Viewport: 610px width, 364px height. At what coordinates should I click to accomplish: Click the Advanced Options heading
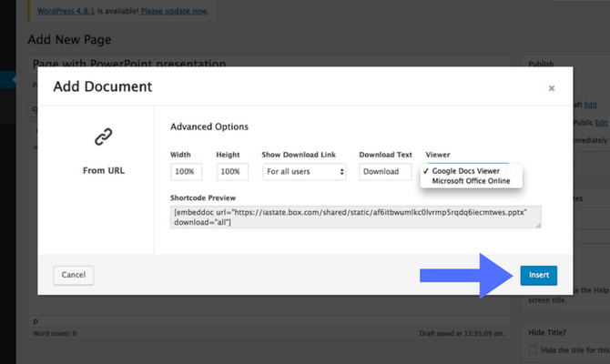209,126
